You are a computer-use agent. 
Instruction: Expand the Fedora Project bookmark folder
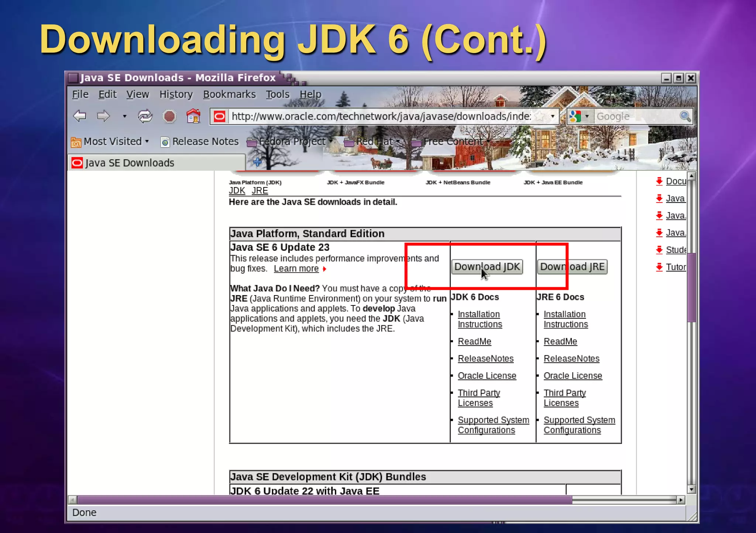(x=290, y=142)
